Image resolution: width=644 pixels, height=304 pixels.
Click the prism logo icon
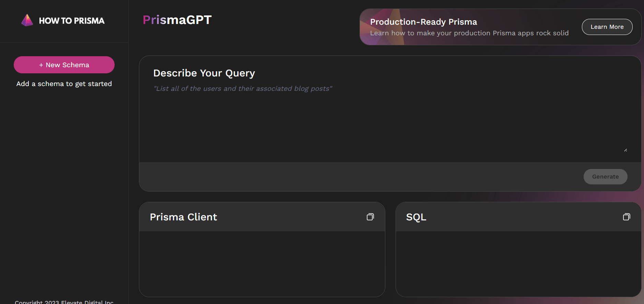pyautogui.click(x=27, y=20)
